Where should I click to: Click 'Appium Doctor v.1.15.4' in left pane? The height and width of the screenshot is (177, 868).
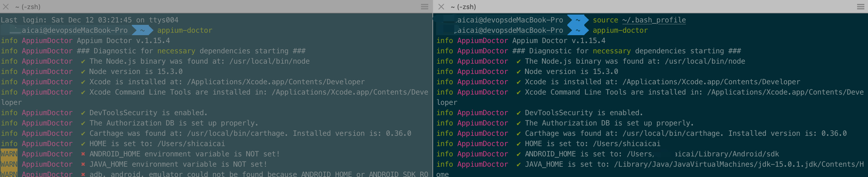tap(123, 41)
